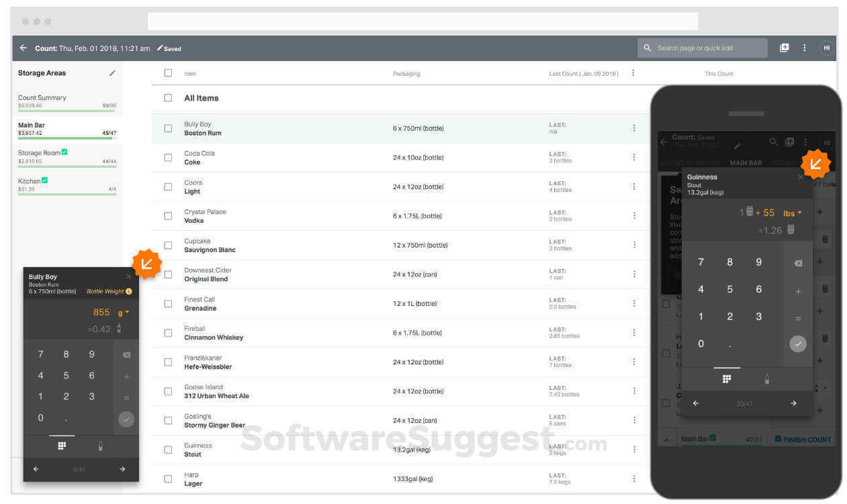This screenshot has height=504, width=847.
Task: Advance to the next item with the right arrow
Action: pos(122,469)
